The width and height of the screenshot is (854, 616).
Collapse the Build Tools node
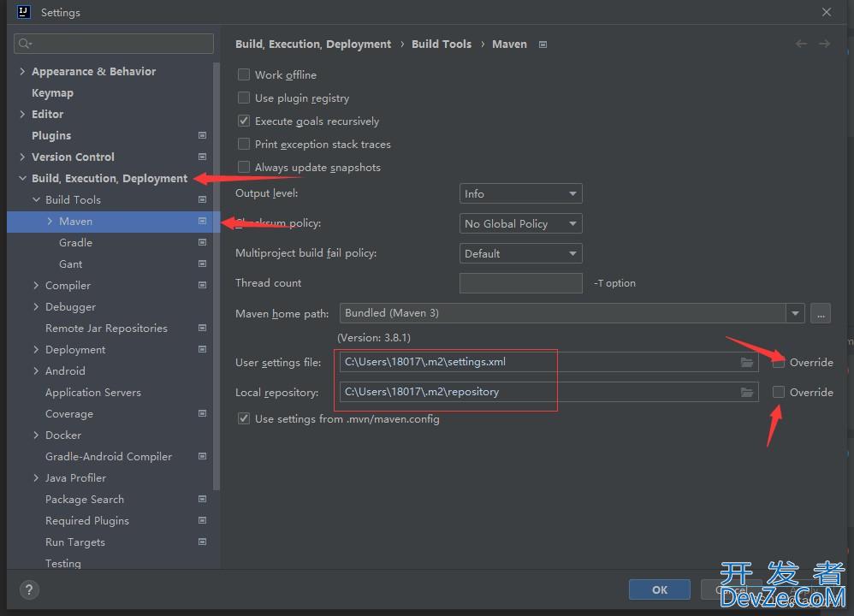coord(36,200)
